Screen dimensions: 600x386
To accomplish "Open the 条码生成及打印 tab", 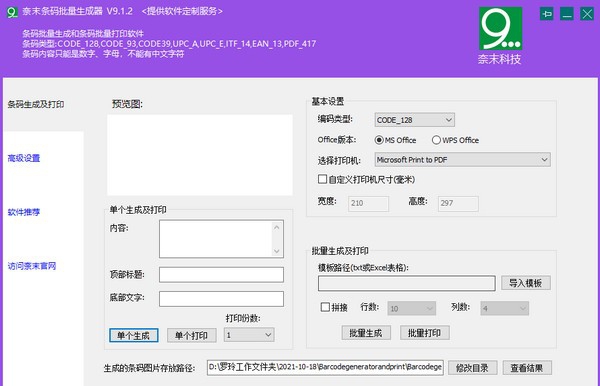I will 36,104.
